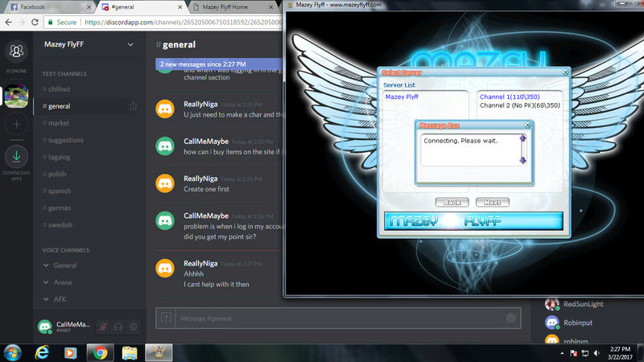The width and height of the screenshot is (644, 362).
Task: Close the Mazey Flyff Home tab
Action: tap(271, 7)
